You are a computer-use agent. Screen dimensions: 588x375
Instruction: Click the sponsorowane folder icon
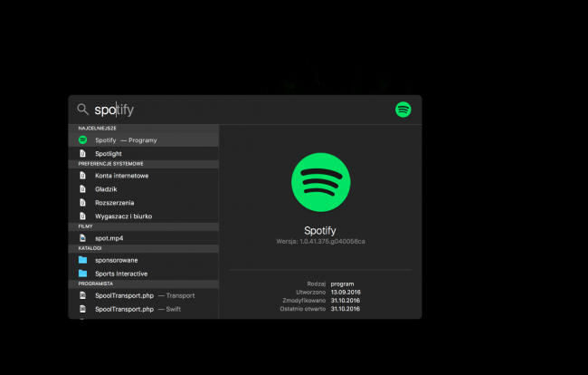[x=83, y=260]
